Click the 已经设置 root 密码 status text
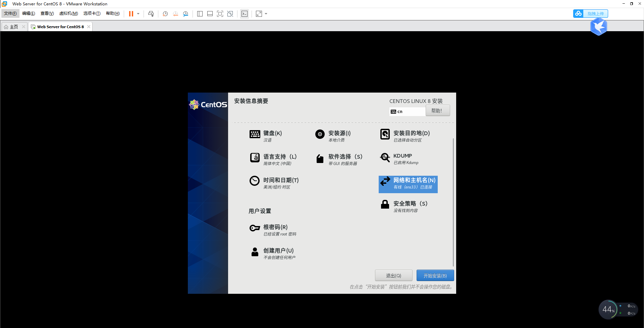 coord(280,234)
